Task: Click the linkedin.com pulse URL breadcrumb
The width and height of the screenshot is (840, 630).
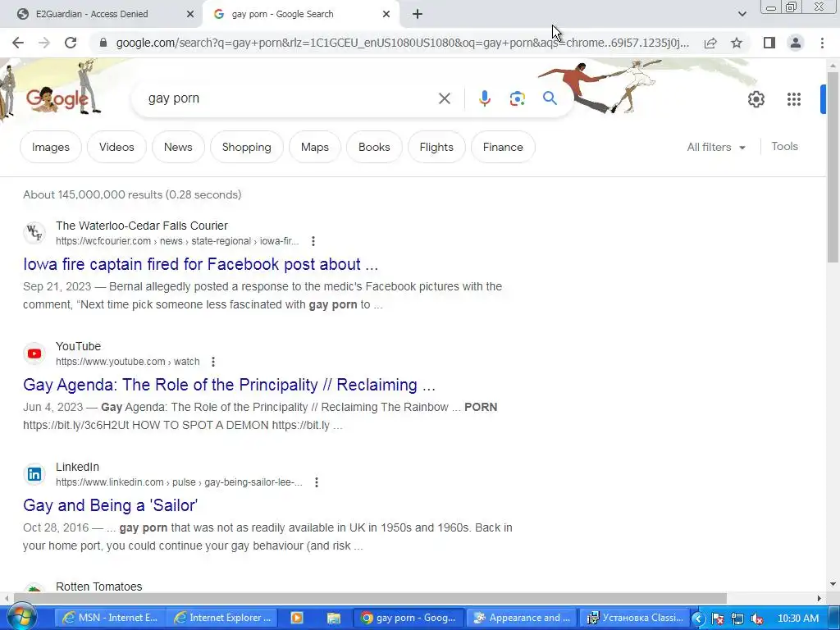Action: (x=179, y=482)
